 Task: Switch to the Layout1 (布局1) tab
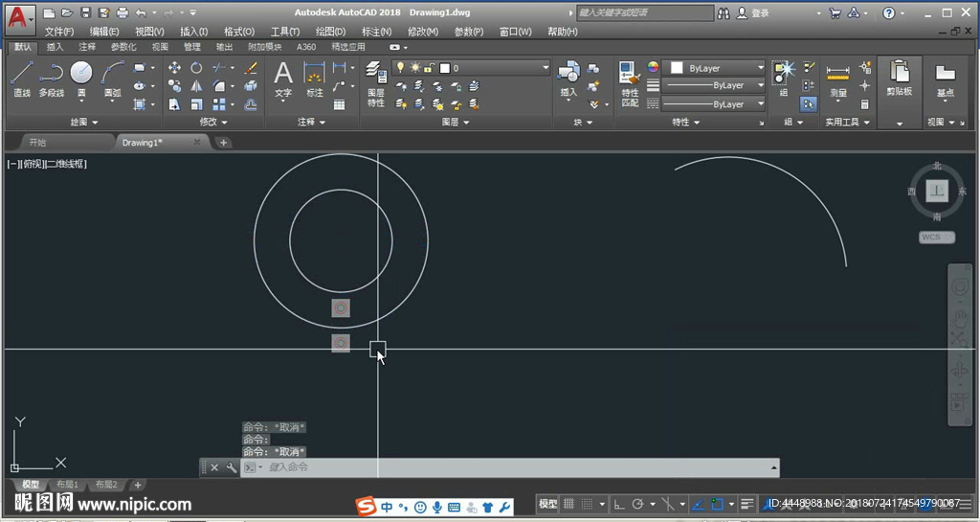click(x=68, y=485)
